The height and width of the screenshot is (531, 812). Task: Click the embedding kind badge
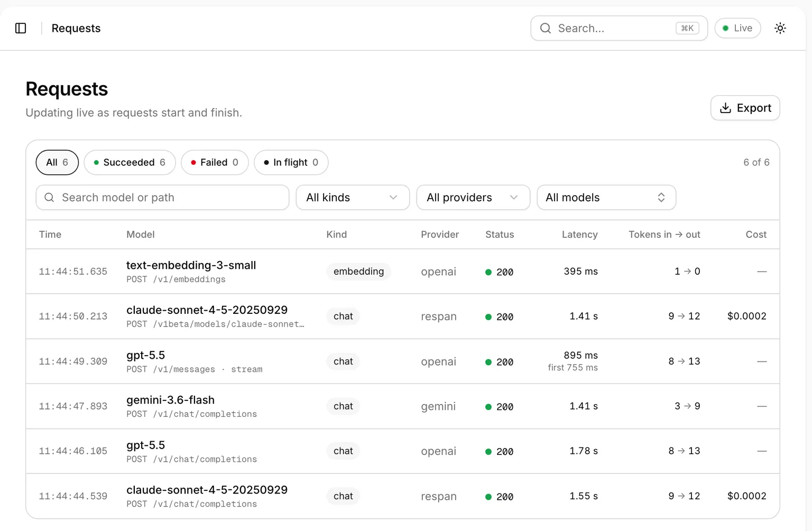pos(358,272)
